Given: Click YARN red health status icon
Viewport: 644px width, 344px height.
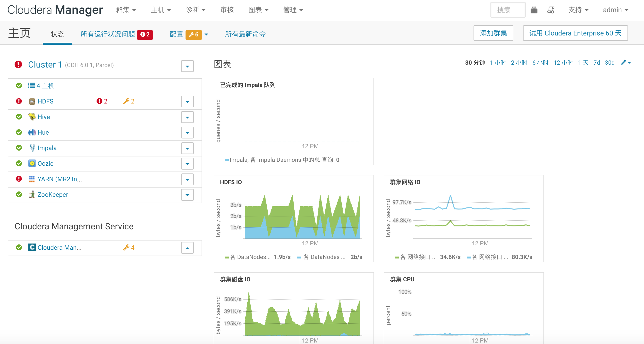Looking at the screenshot, I should [x=19, y=179].
